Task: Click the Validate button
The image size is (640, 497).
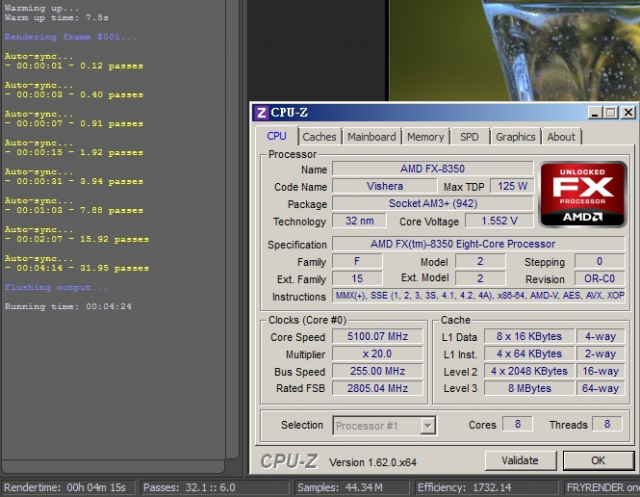Action: pyautogui.click(x=520, y=460)
